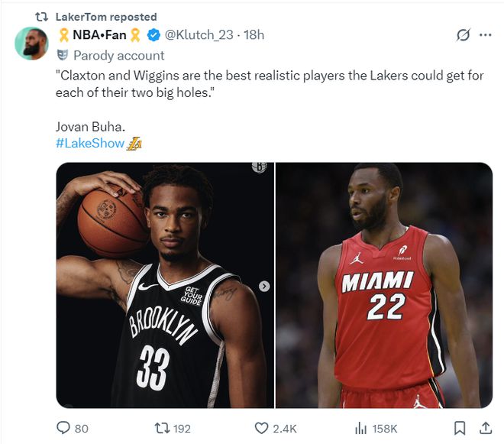Click the reply comment icon
The height and width of the screenshot is (444, 504).
[63, 428]
